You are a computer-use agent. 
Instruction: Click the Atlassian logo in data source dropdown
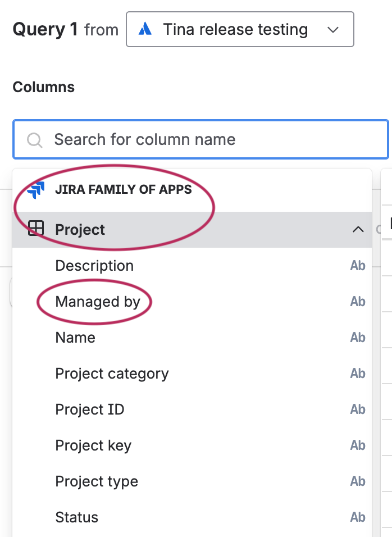(x=145, y=29)
